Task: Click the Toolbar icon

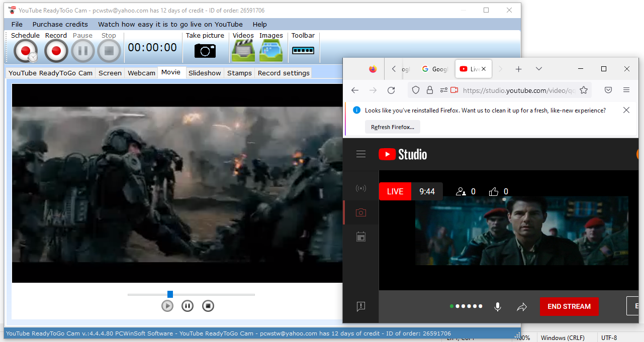Action: 303,50
